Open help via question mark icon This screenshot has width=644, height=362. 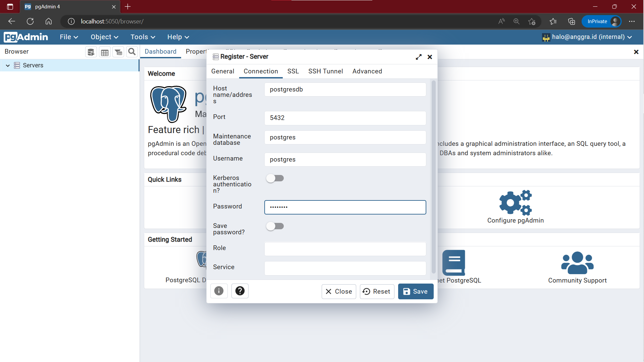click(240, 291)
